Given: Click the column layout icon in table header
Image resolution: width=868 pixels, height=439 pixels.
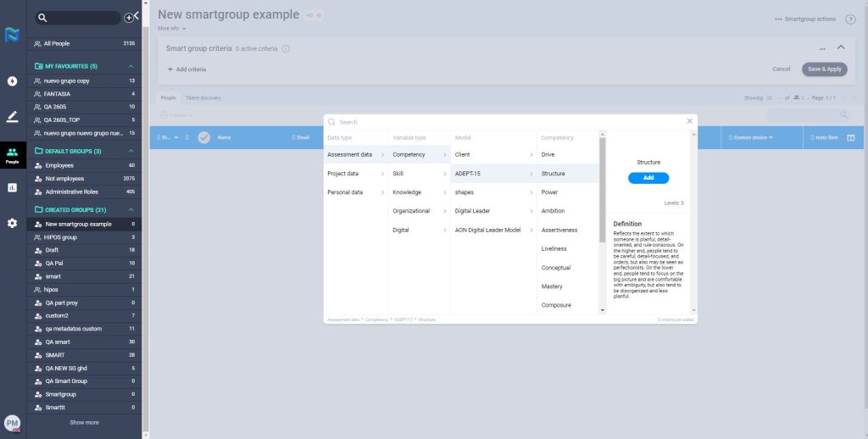Looking at the screenshot, I should 851,137.
